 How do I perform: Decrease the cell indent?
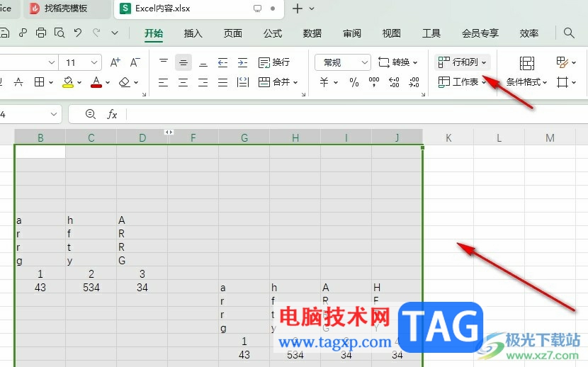point(222,62)
